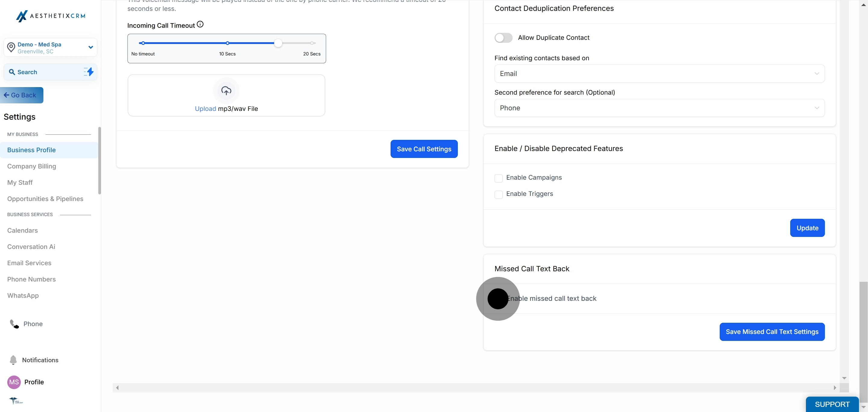Click the Incoming Call Timeout info icon

[x=200, y=24]
